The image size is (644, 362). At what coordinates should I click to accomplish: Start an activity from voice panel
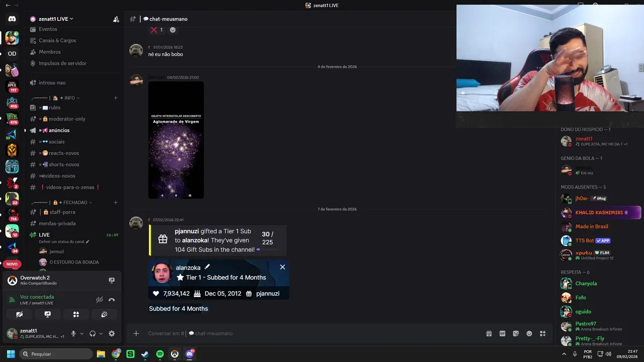(76, 314)
